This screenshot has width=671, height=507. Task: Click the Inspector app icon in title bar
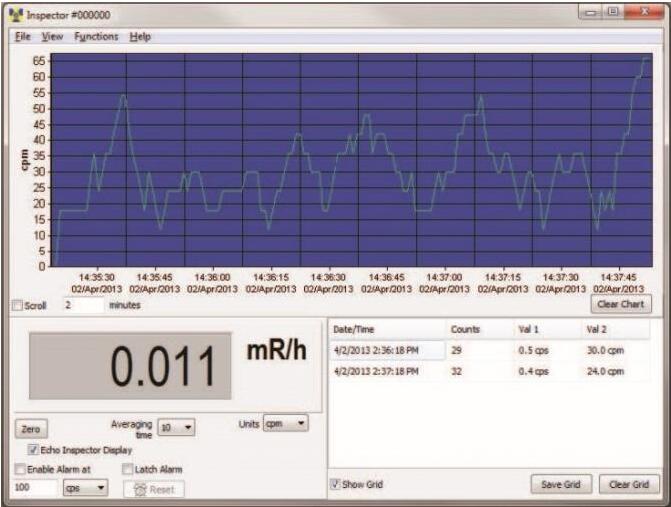click(17, 15)
